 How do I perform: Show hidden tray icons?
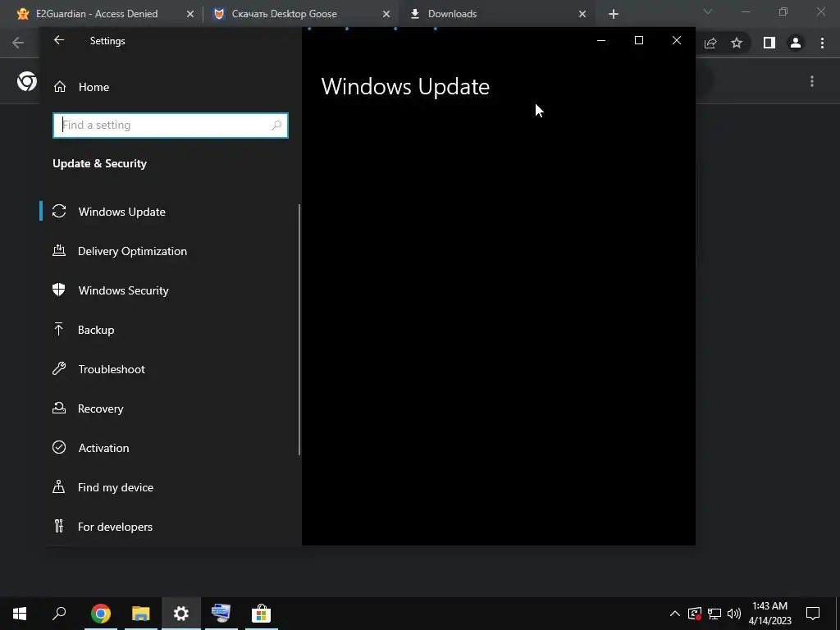point(675,614)
